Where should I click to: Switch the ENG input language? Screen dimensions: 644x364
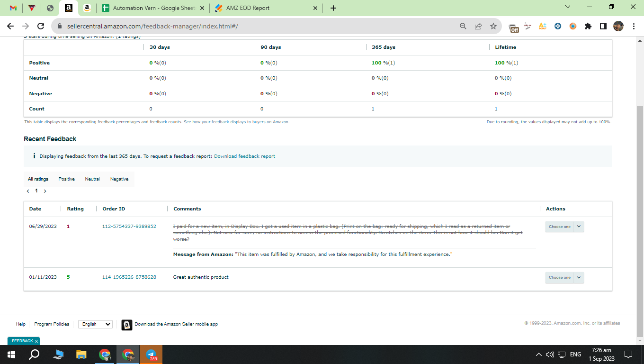pos(575,355)
